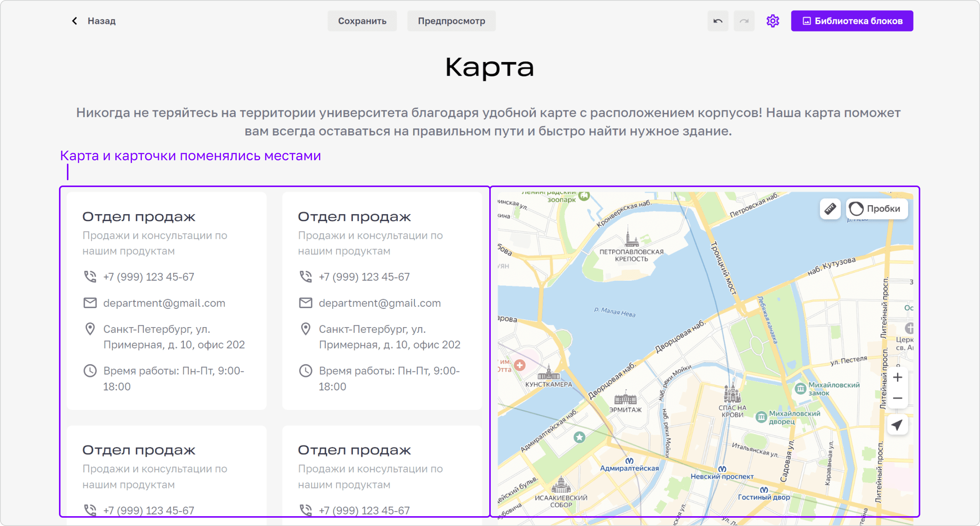Redo the last action
Screen dimensions: 980x526
pyautogui.click(x=744, y=21)
